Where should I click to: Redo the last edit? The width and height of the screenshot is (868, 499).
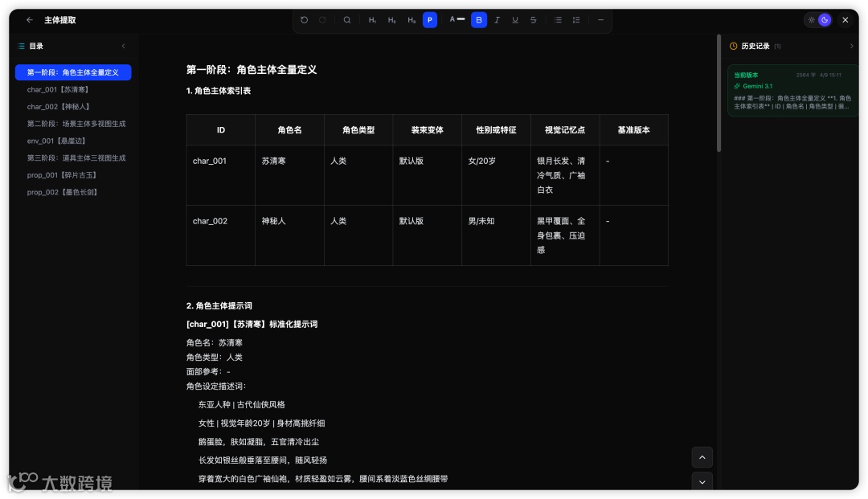tap(323, 20)
